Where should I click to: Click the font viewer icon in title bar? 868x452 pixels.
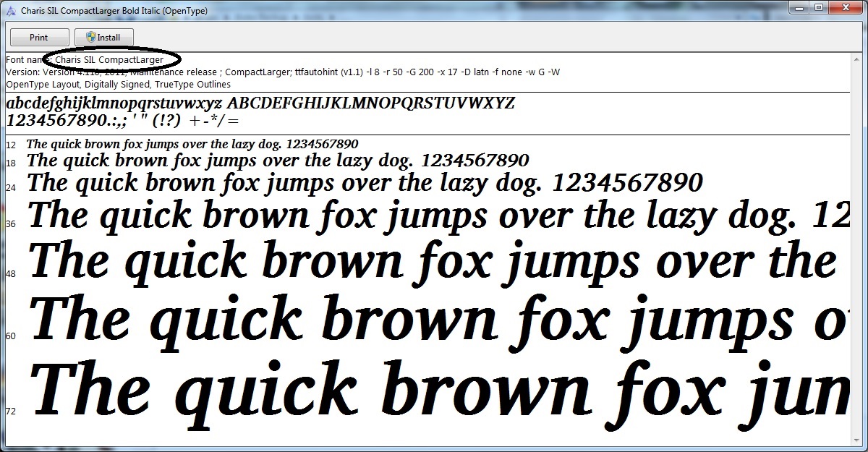pyautogui.click(x=10, y=10)
